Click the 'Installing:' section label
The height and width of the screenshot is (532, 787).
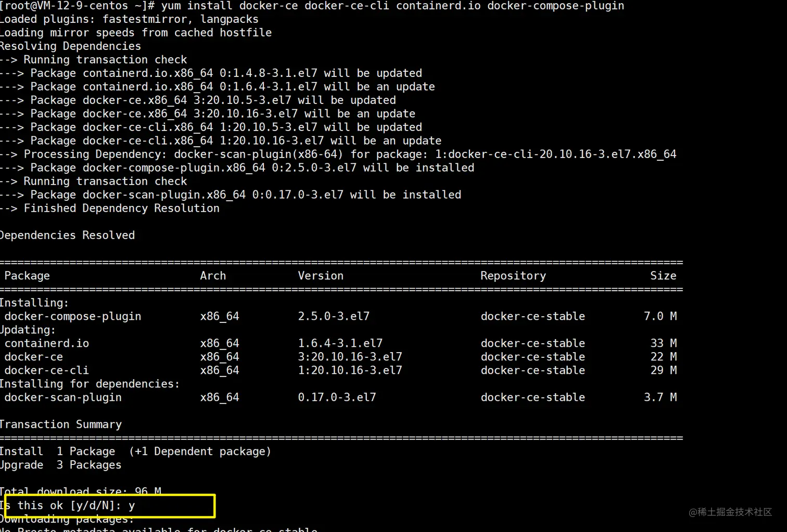(x=34, y=303)
